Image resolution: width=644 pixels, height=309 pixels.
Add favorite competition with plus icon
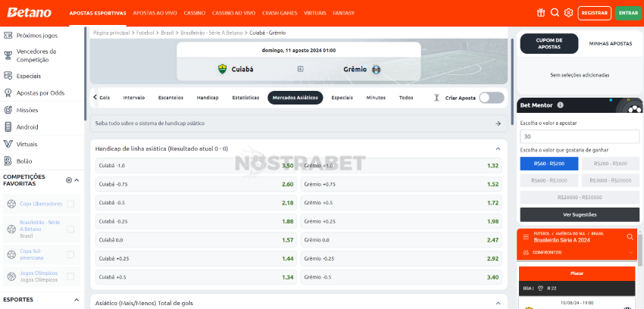69,180
